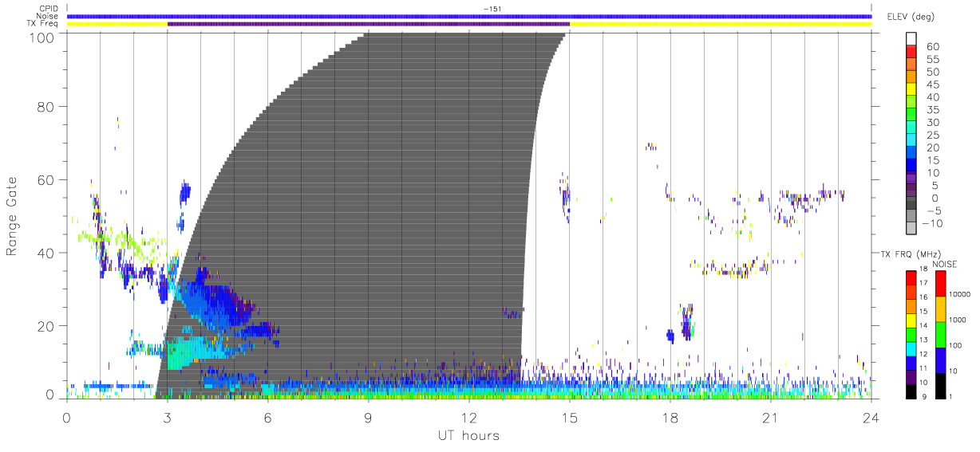Click the -151 CPID value
This screenshot has width=980, height=452.
click(491, 9)
